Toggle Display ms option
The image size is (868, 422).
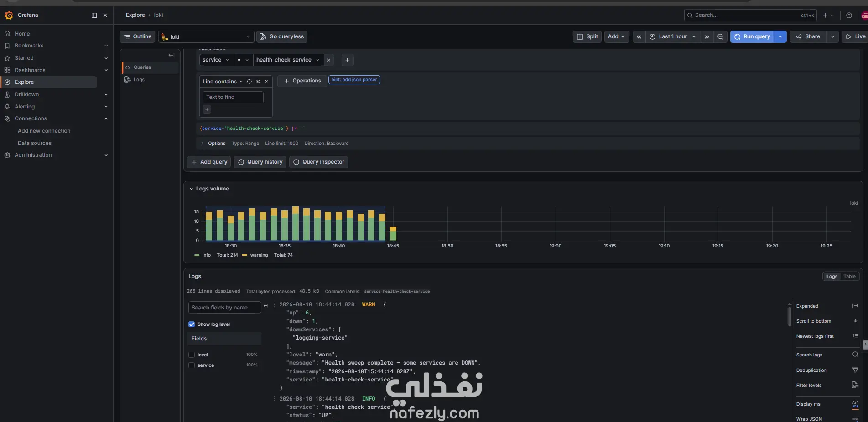(855, 404)
